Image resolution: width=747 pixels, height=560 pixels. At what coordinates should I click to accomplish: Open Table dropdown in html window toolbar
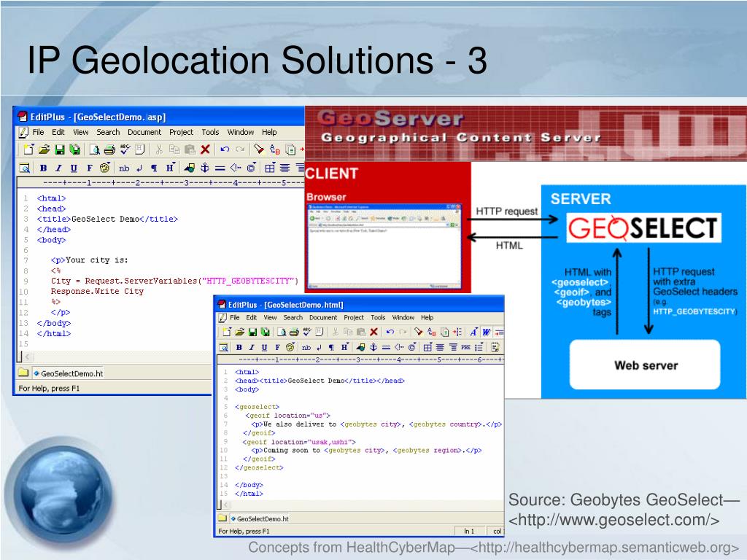[427, 347]
